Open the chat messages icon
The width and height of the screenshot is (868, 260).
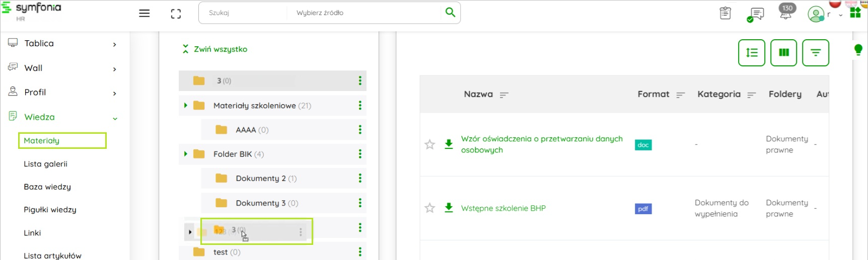[756, 14]
